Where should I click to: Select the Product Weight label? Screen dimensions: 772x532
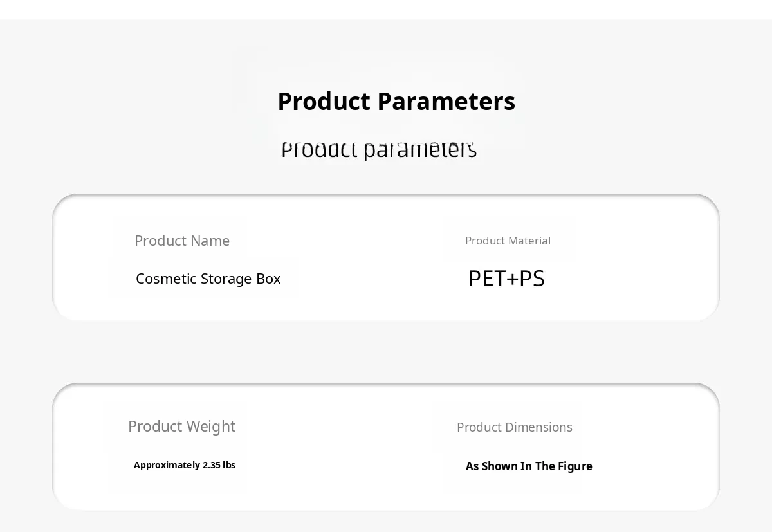click(x=181, y=427)
